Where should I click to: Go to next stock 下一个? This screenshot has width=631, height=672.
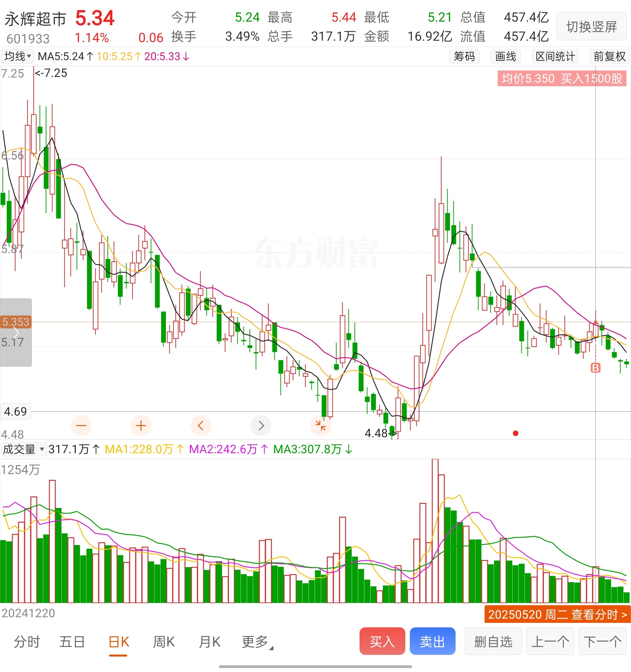[x=603, y=641]
